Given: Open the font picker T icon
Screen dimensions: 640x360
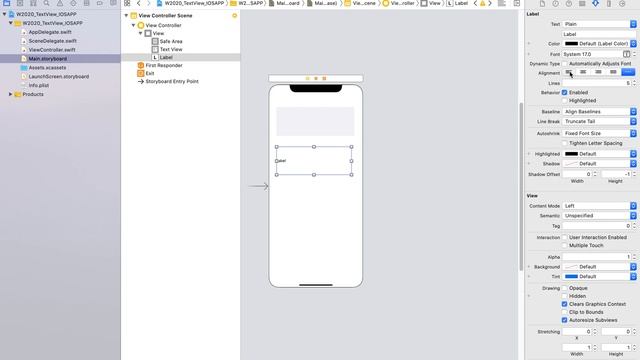Looking at the screenshot, I should point(627,54).
